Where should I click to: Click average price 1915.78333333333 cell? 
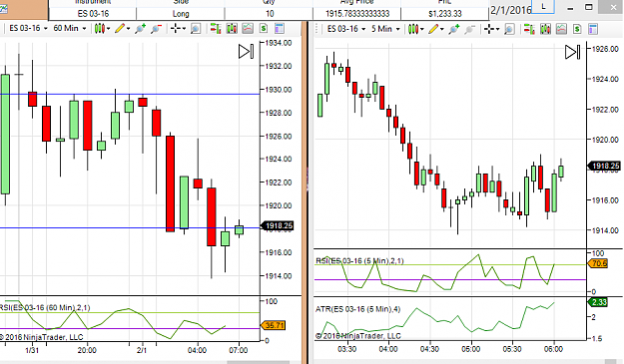coord(357,14)
